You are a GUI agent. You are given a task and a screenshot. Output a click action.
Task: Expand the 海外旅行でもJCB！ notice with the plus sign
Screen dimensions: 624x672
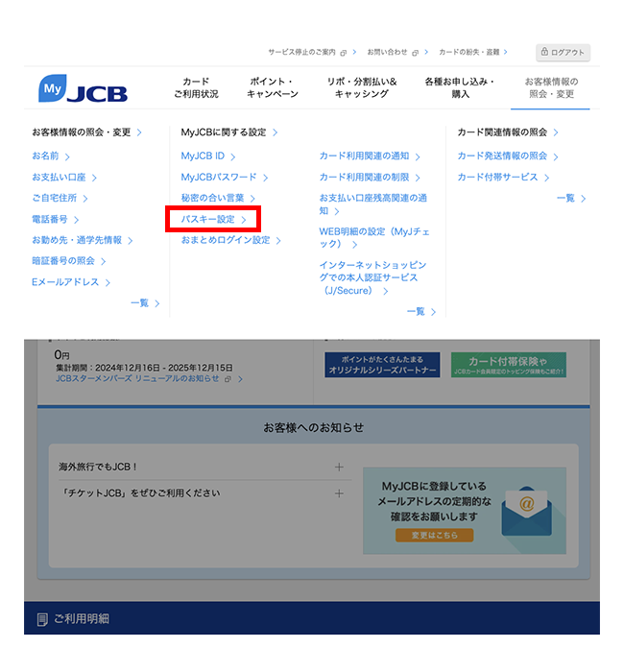[339, 468]
